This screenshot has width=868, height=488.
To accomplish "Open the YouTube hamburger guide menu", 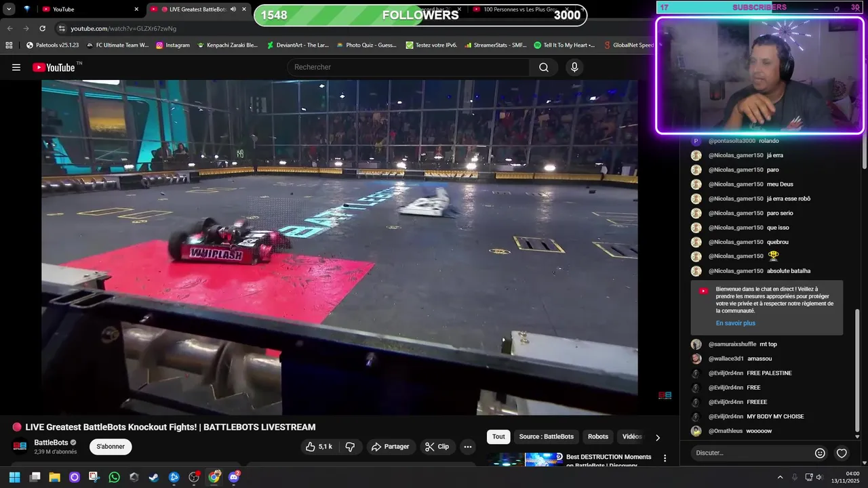I will 16,67.
